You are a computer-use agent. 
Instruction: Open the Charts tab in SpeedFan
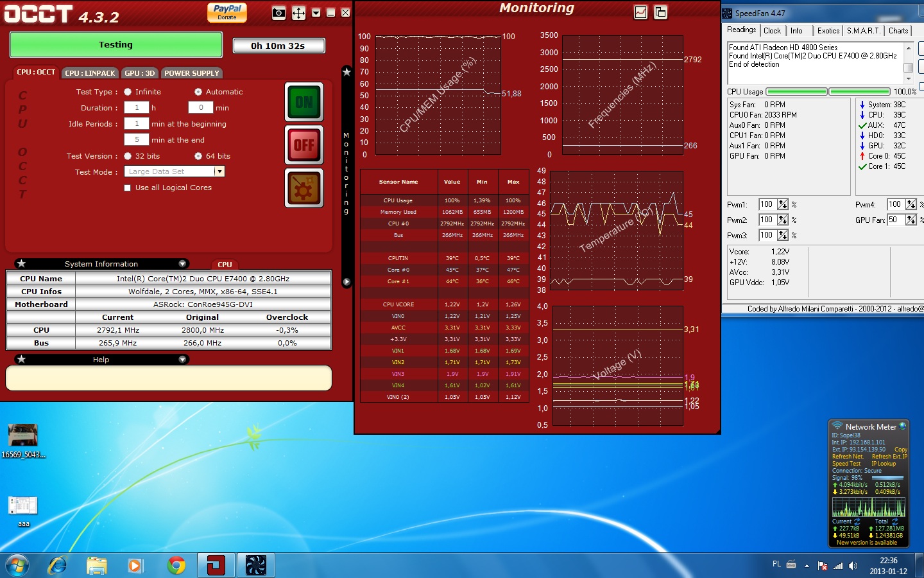pos(898,31)
